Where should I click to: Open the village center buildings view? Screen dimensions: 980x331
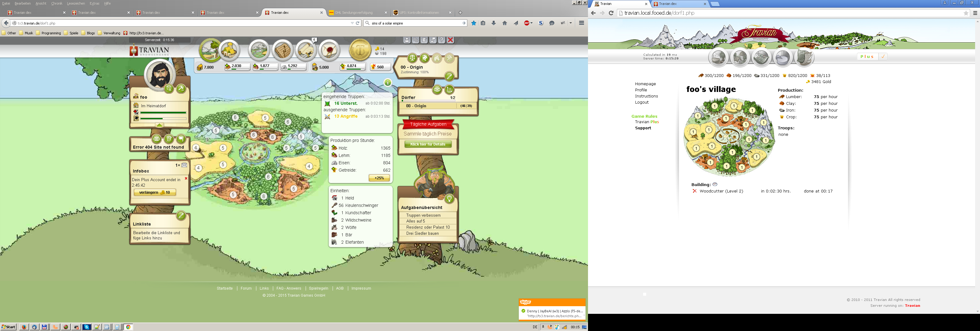[229, 50]
